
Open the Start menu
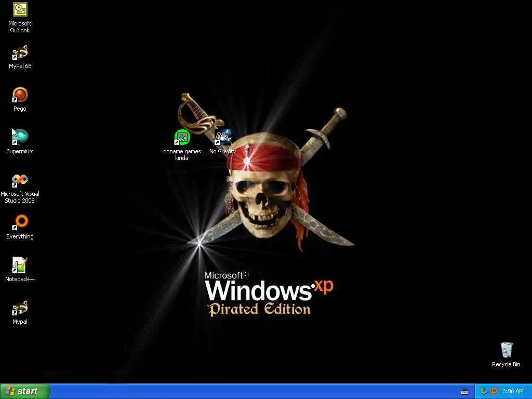coord(25,391)
